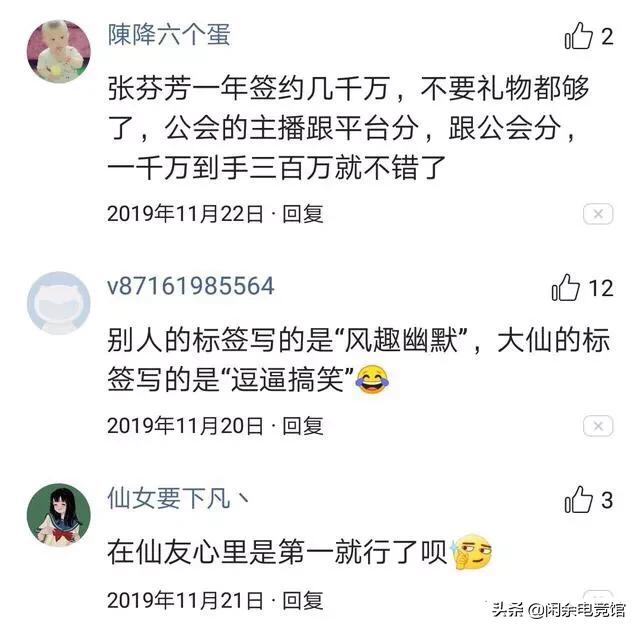Open the anime girl avatar profile

click(x=59, y=515)
